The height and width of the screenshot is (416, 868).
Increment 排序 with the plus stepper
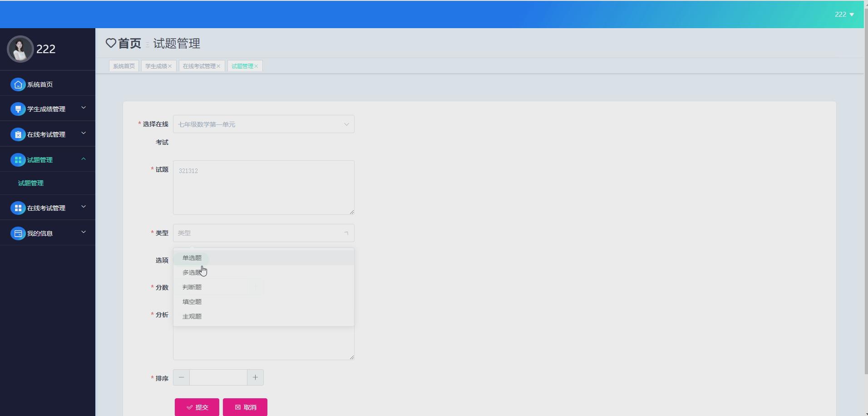[x=255, y=377]
